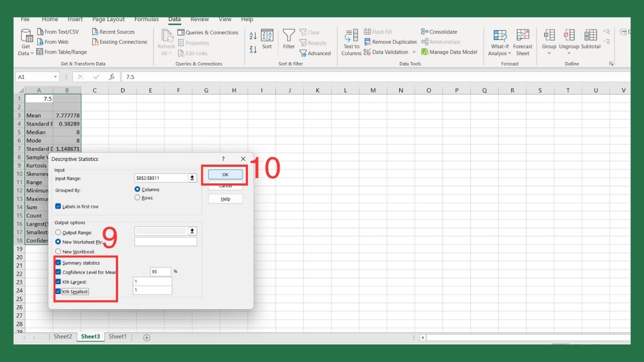Click the Sort A to Z icon
This screenshot has height=362, width=644.
(253, 34)
